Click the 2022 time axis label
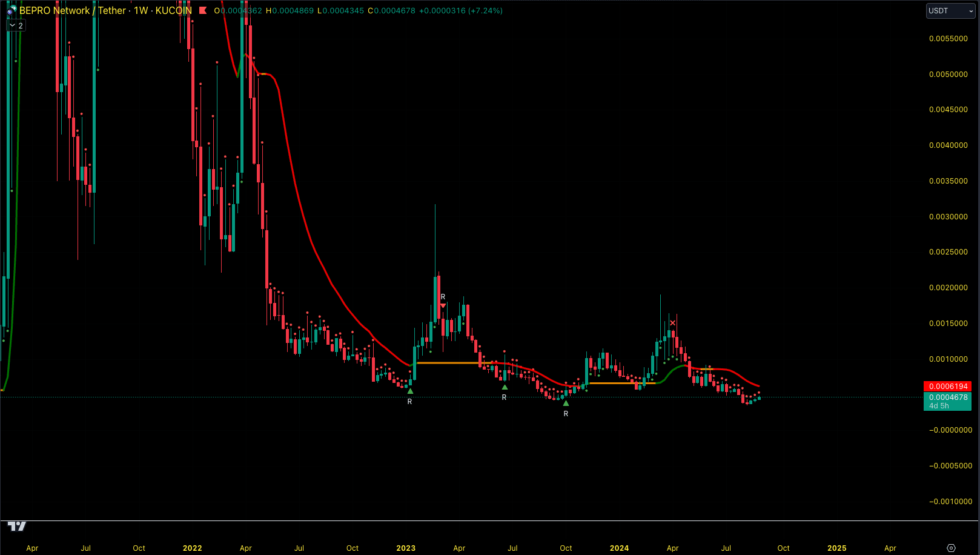980x555 pixels. point(193,548)
